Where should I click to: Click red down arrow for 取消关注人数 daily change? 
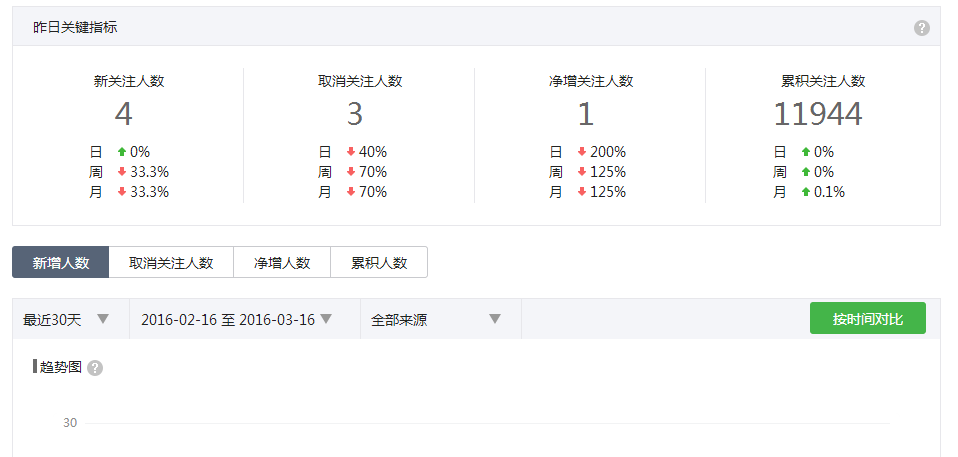tap(352, 152)
